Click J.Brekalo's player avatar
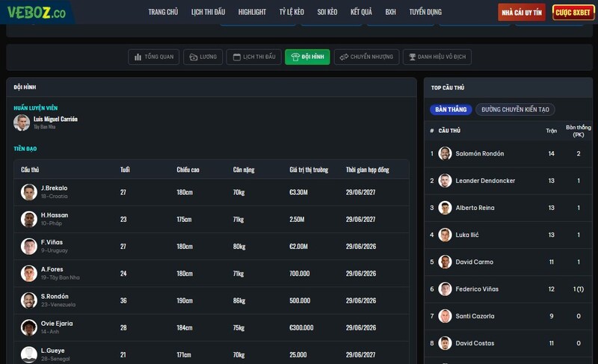This screenshot has width=598, height=364. click(29, 192)
